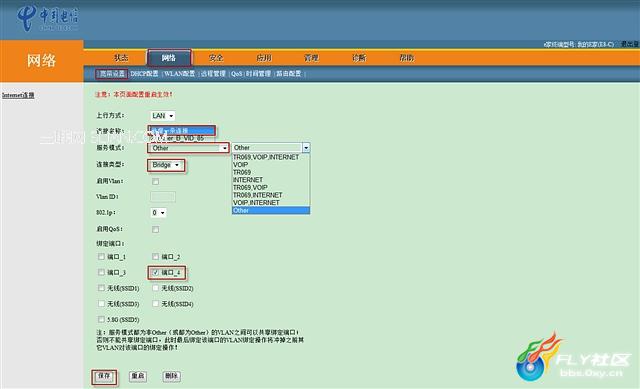This screenshot has height=389, width=640.
Task: Choose the highlighted Other list option
Action: (271, 210)
